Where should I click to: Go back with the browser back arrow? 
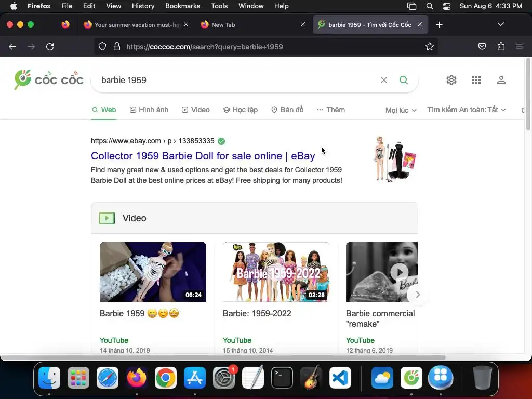point(12,46)
